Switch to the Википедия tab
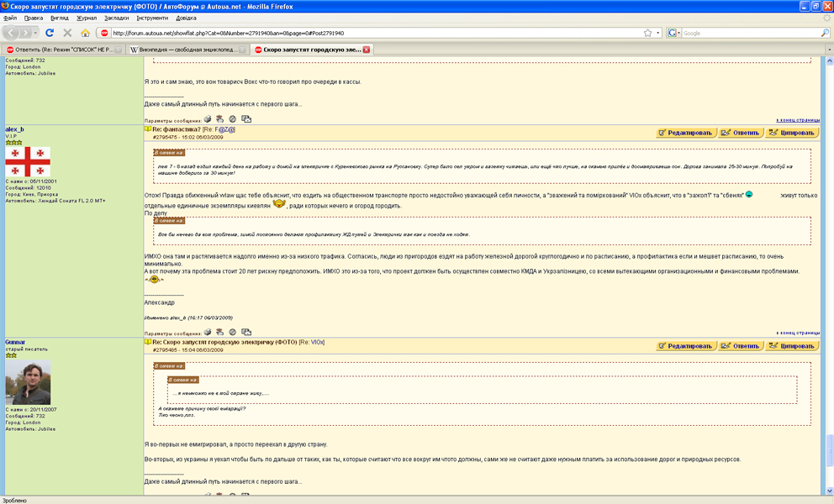This screenshot has width=834, height=504. coord(187,50)
